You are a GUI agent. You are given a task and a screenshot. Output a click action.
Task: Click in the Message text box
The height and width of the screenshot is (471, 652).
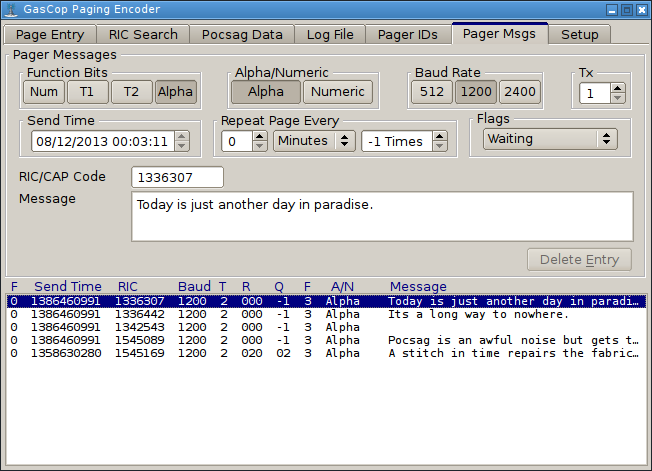(x=383, y=217)
